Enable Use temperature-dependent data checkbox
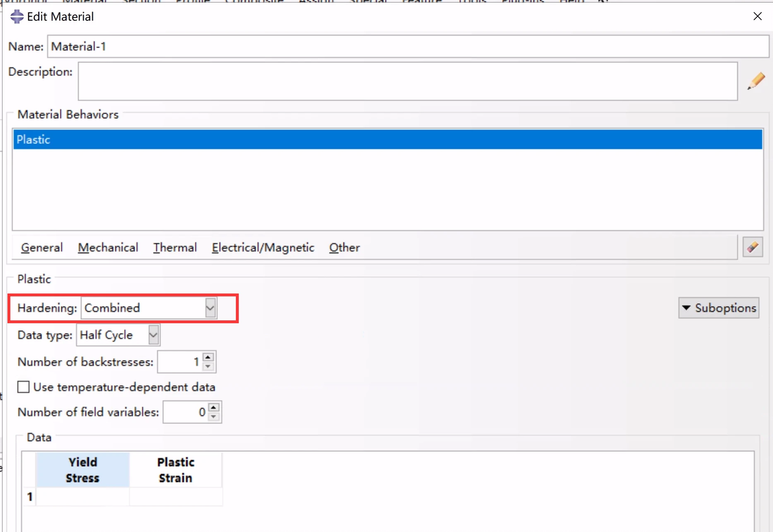The image size is (773, 532). [x=23, y=387]
